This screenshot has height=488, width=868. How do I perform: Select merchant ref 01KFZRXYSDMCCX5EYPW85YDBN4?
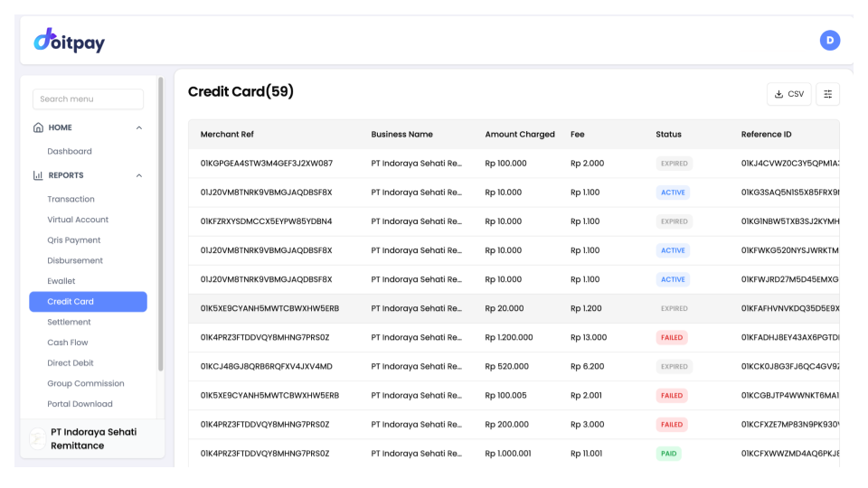point(266,221)
